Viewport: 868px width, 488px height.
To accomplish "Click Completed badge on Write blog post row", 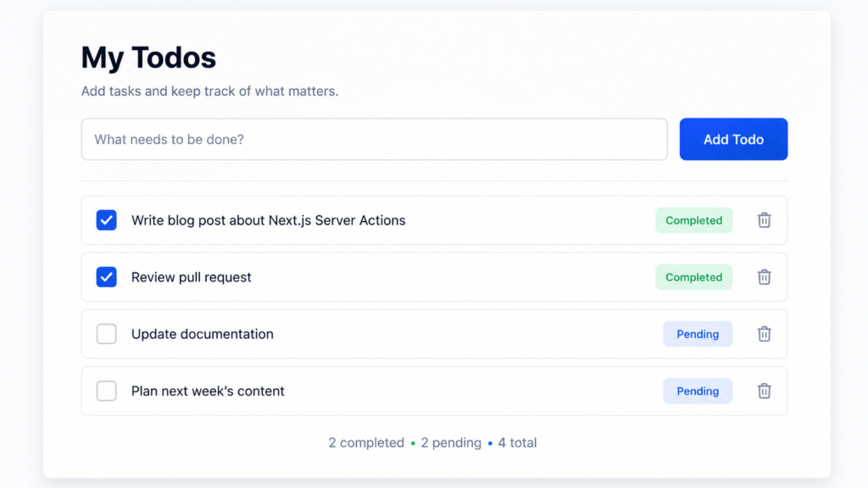I will click(693, 220).
